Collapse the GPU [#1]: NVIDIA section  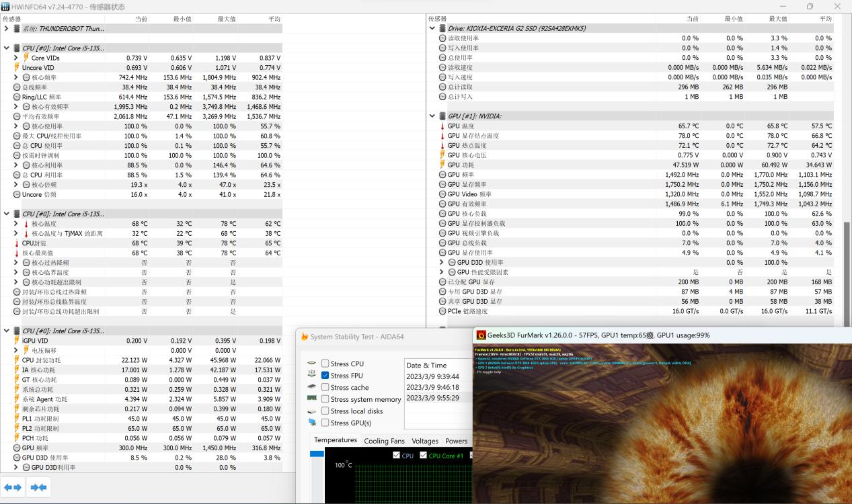[x=432, y=116]
